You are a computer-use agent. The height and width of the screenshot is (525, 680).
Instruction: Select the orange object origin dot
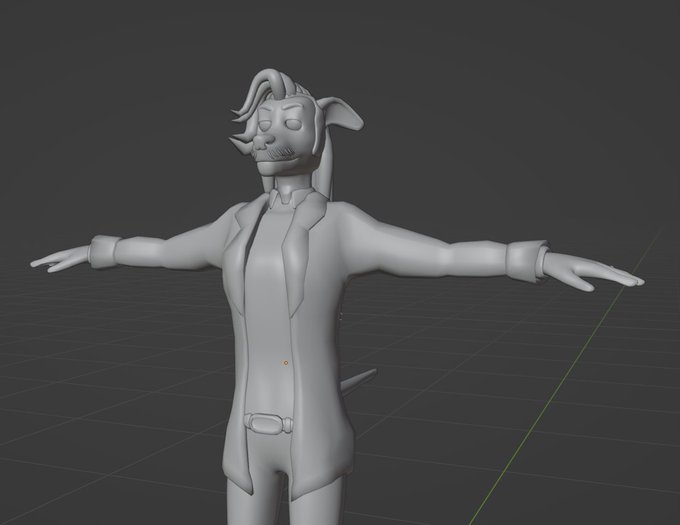pos(286,362)
